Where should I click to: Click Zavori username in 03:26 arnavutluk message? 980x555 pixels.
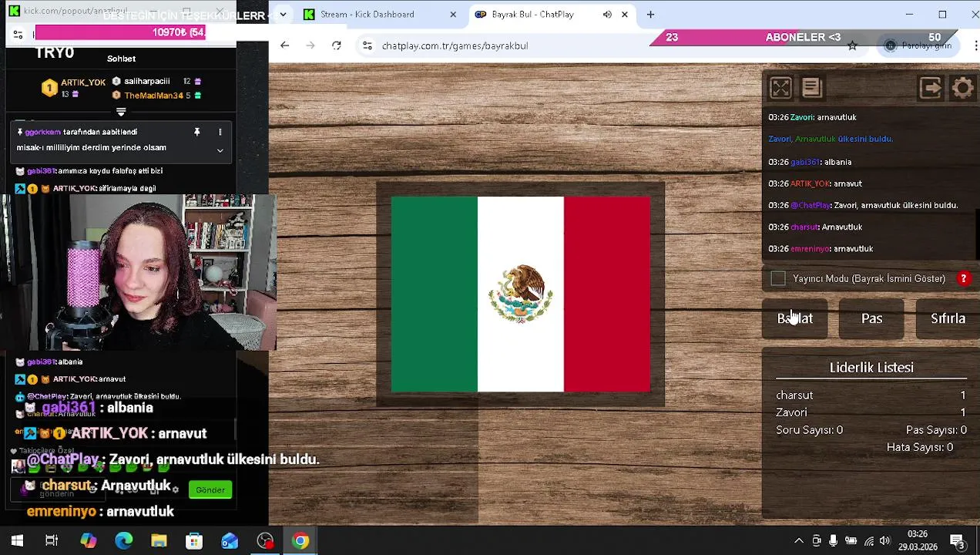[801, 117]
